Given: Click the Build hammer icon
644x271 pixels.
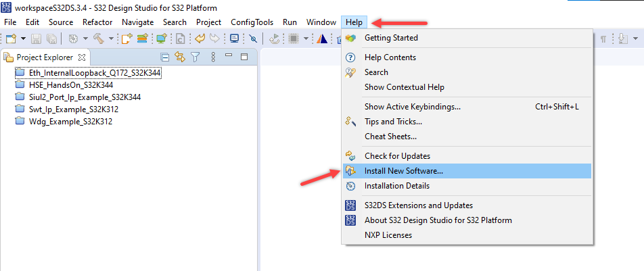Looking at the screenshot, I should pos(99,39).
